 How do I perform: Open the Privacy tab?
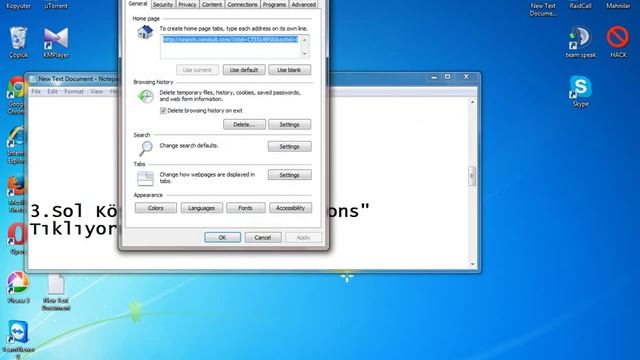click(187, 4)
